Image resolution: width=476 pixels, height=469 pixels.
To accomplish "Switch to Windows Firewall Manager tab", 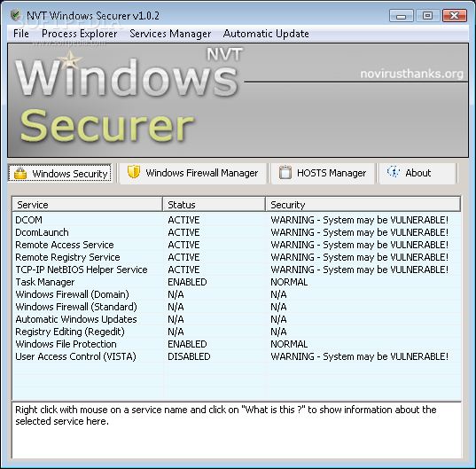I will (x=193, y=173).
